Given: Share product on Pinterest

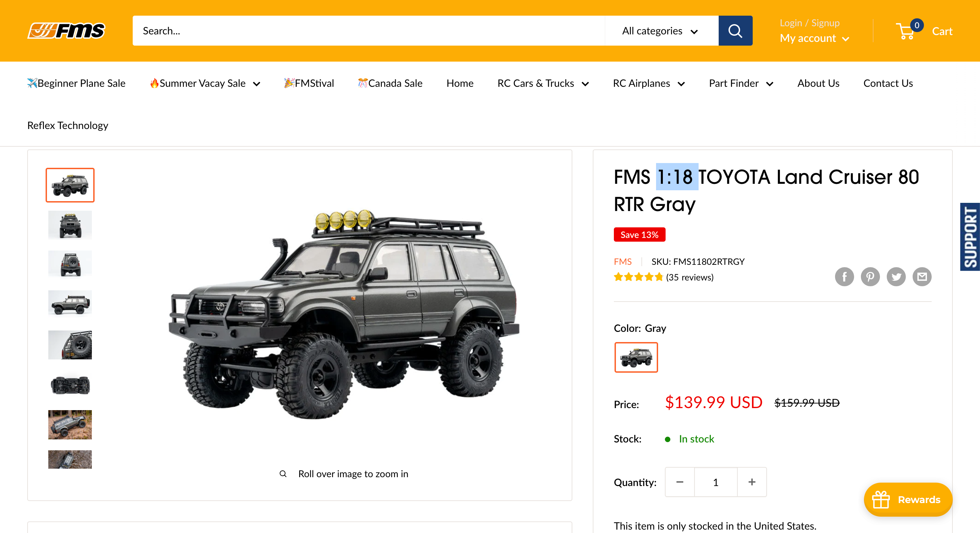Looking at the screenshot, I should click(870, 277).
